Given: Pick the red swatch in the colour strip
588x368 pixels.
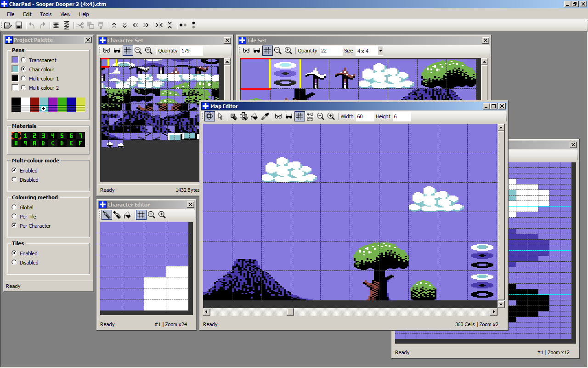Looking at the screenshot, I should (x=34, y=105).
